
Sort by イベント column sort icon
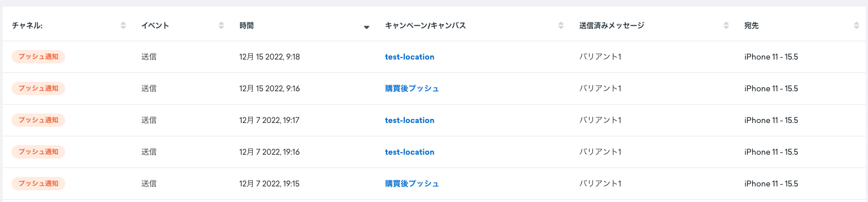(x=221, y=26)
